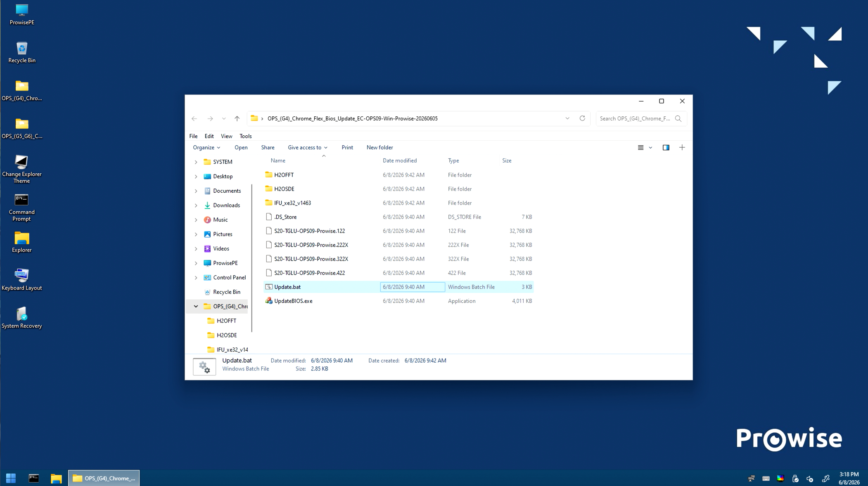The height and width of the screenshot is (486, 868).
Task: Select the H2OSDE folder in file list
Action: tap(398, 189)
